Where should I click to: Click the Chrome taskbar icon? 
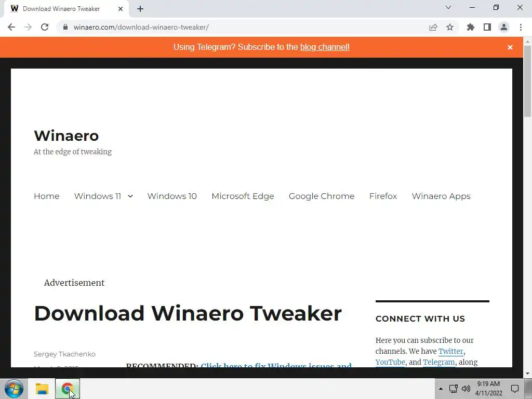[x=68, y=389]
